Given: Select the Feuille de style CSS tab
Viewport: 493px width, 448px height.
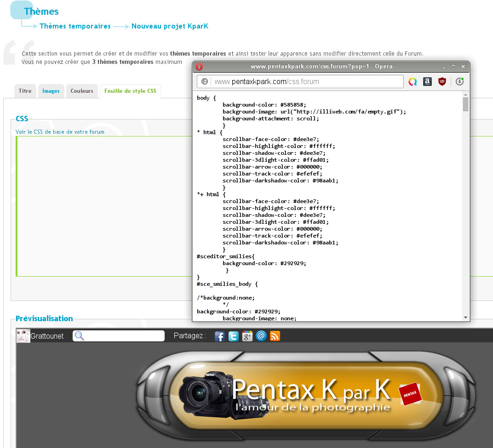Looking at the screenshot, I should [130, 91].
